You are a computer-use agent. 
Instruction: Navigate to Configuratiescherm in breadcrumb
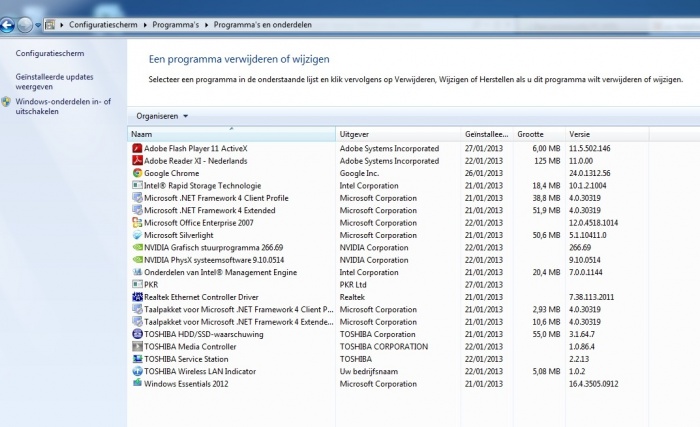[x=103, y=25]
